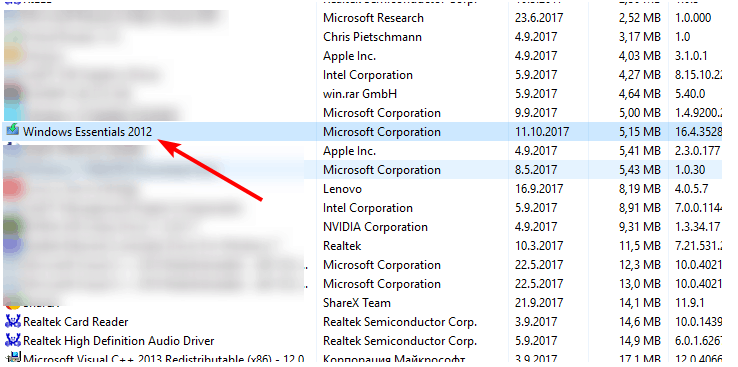Viewport: 738px width, 367px height.
Task: Click publisher Chris Pietschmann
Action: coord(372,37)
